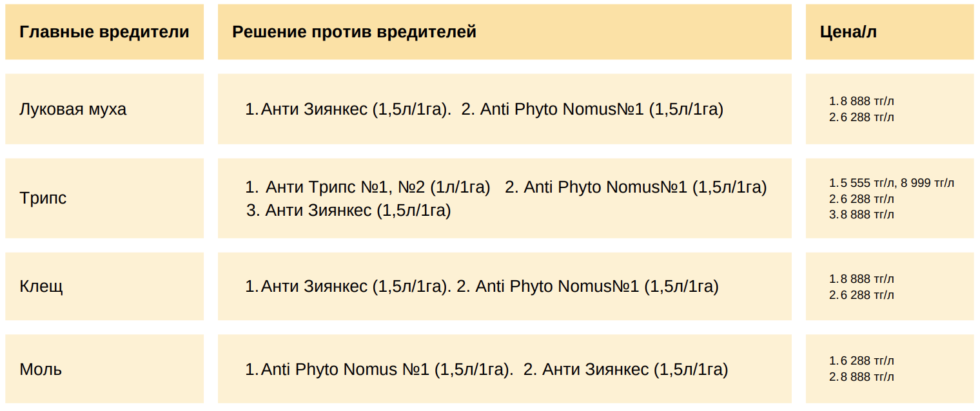Click the "3. 8 888 тг/л" price in Трипс row
This screenshot has height=411, width=980.
(x=862, y=215)
